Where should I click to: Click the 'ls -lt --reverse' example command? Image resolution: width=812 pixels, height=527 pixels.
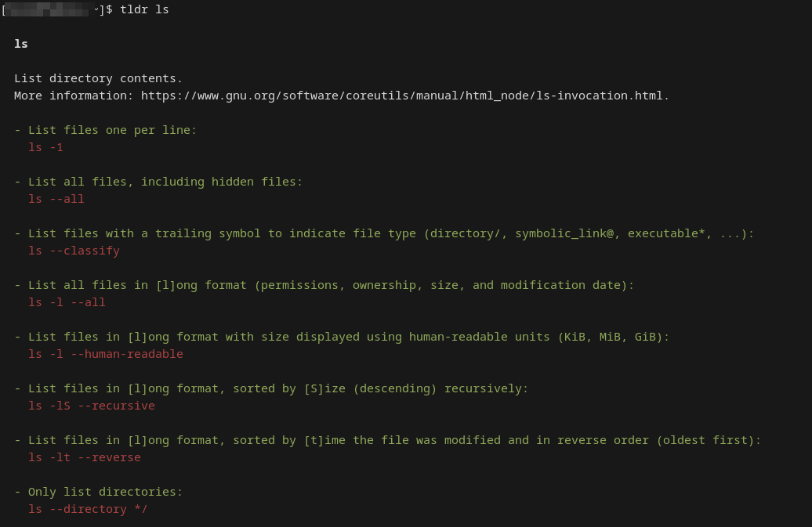(84, 457)
